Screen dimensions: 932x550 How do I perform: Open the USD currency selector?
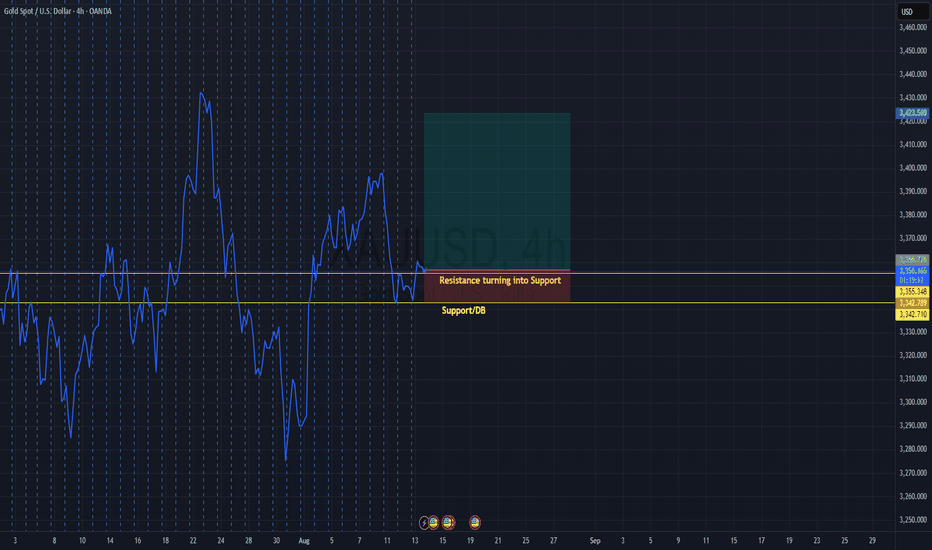912,11
